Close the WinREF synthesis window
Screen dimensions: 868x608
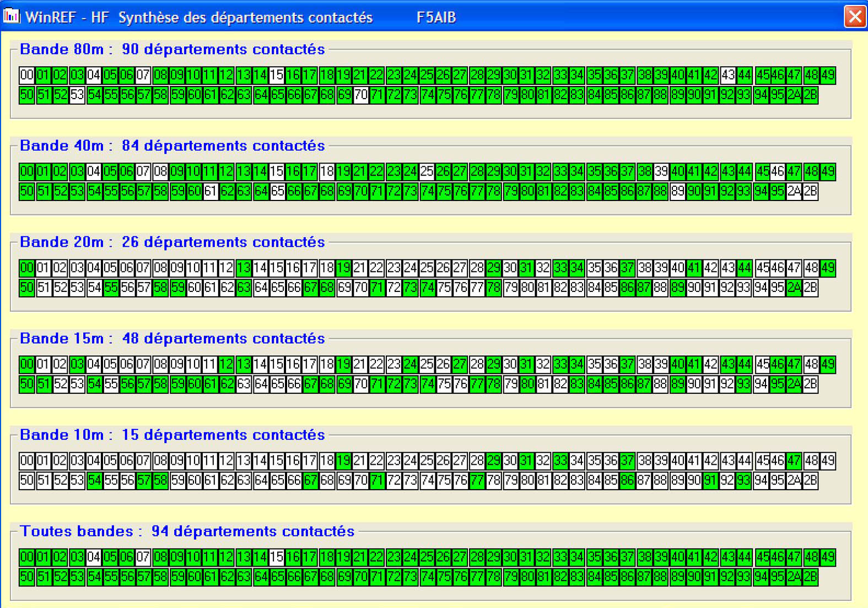[854, 17]
